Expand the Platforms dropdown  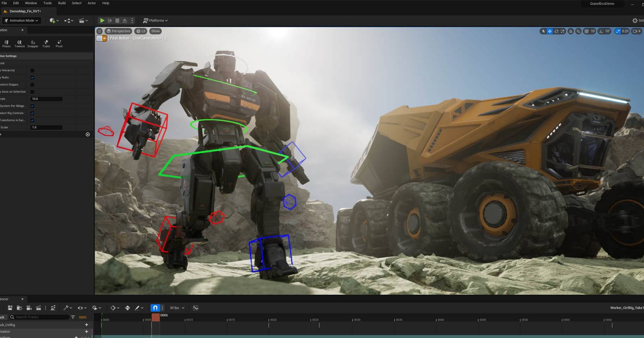click(155, 21)
